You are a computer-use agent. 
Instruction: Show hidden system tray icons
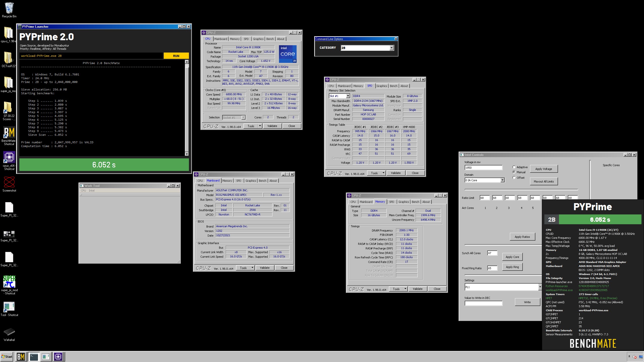pos(629,356)
